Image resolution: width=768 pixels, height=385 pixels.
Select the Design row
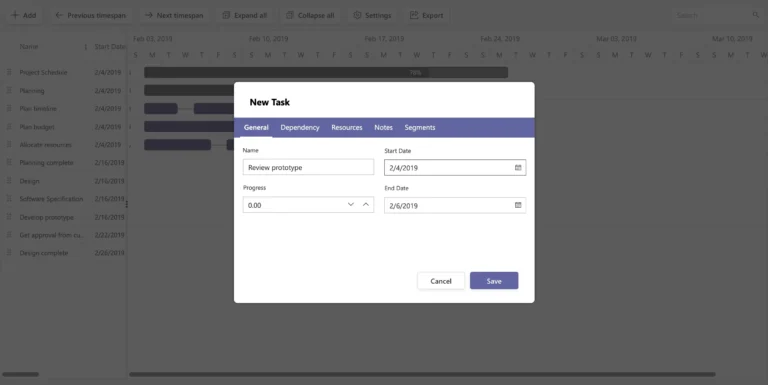pyautogui.click(x=64, y=181)
